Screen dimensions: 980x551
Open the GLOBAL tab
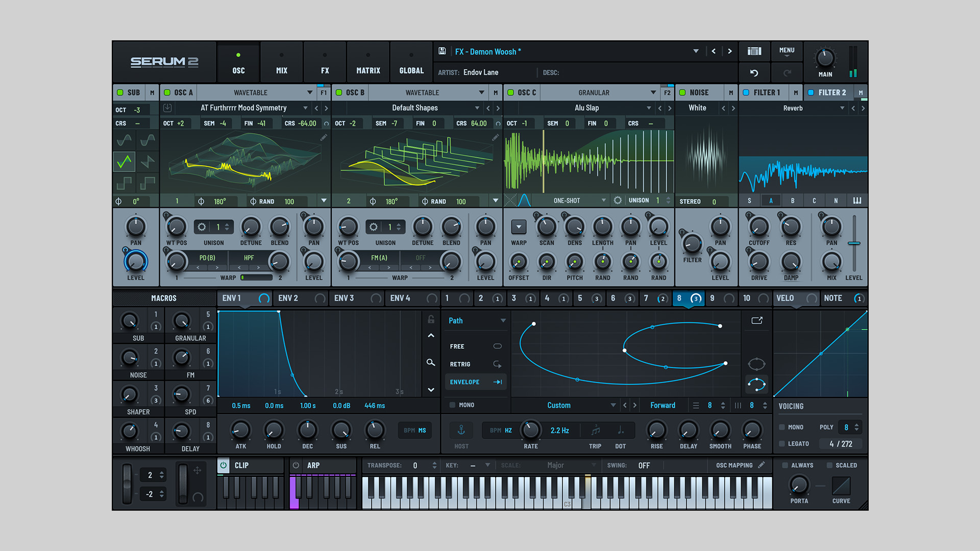click(411, 63)
